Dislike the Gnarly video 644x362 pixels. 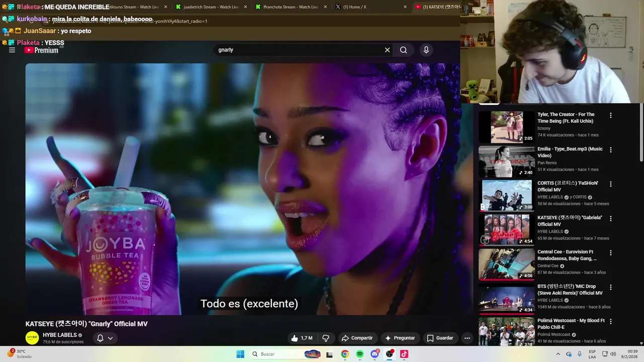[326, 338]
